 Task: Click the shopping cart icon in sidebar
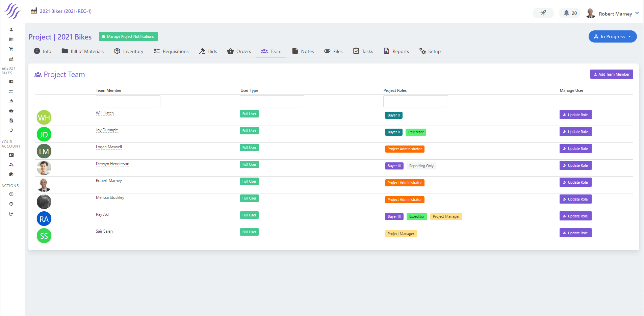pos(11,49)
